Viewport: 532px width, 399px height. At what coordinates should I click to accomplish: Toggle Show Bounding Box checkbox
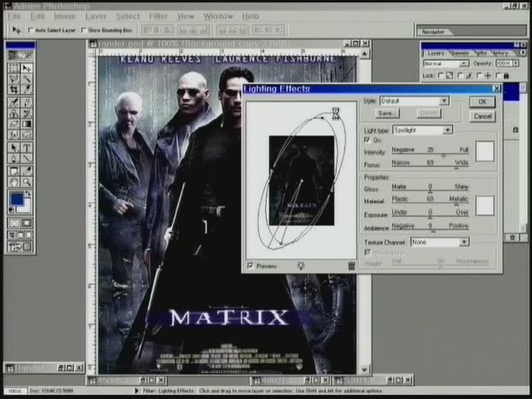[83, 30]
